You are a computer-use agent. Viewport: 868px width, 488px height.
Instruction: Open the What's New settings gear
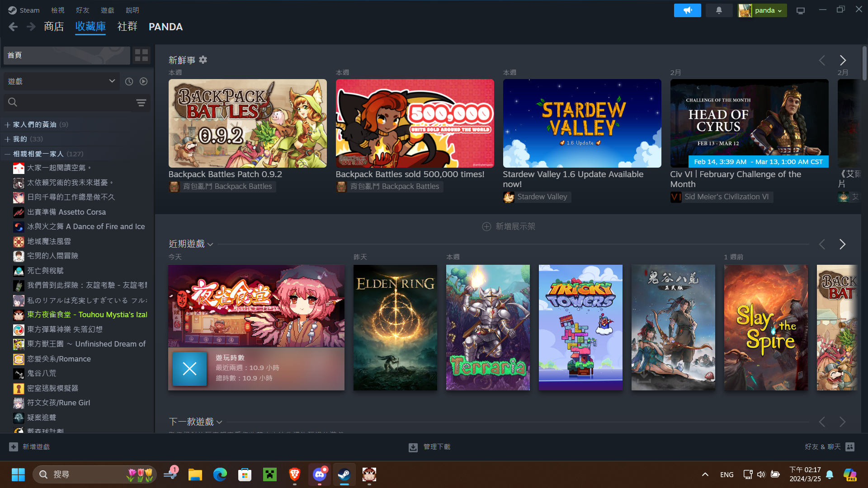click(203, 60)
